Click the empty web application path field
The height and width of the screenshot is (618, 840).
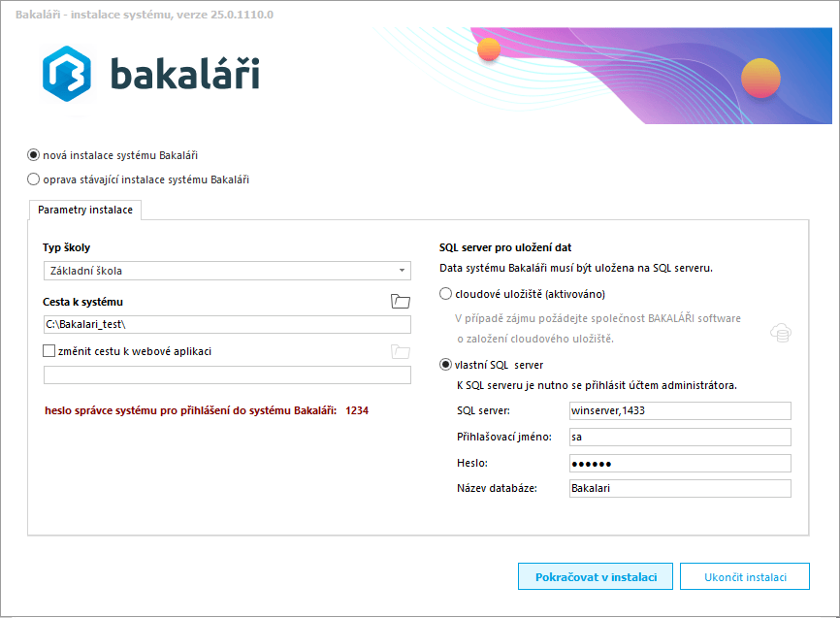227,375
